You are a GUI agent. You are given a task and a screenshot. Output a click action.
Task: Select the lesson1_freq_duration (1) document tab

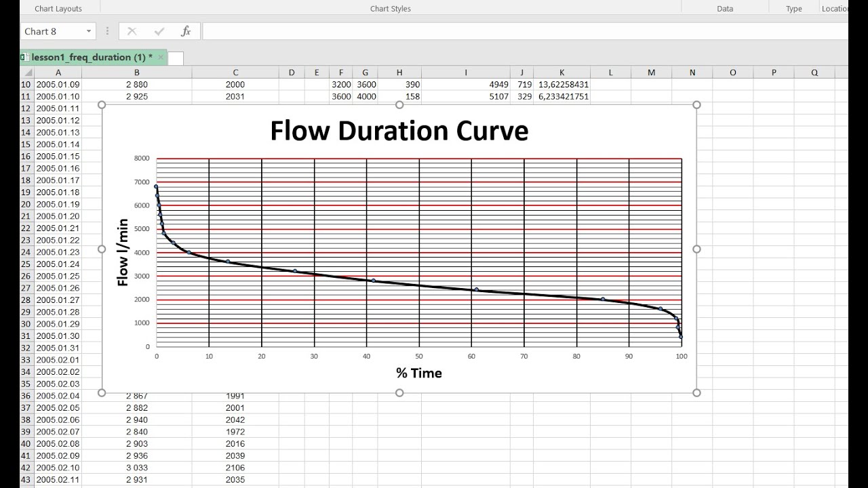92,58
